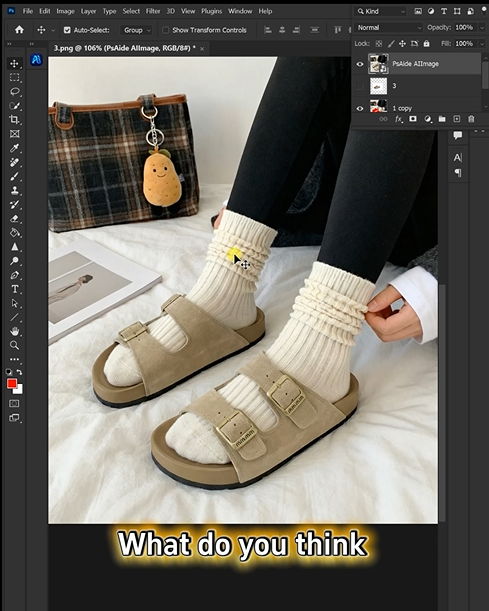Screen dimensions: 489x611
Task: Choose the Eraser tool
Action: tap(14, 219)
